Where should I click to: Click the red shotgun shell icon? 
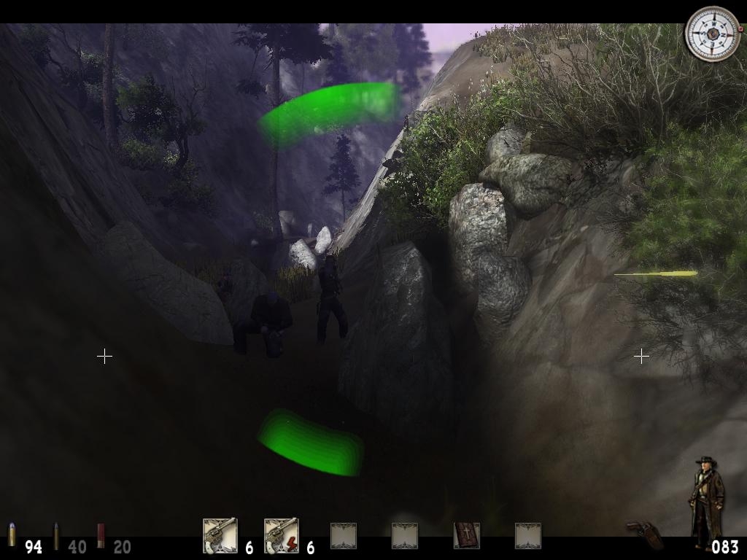tap(101, 536)
